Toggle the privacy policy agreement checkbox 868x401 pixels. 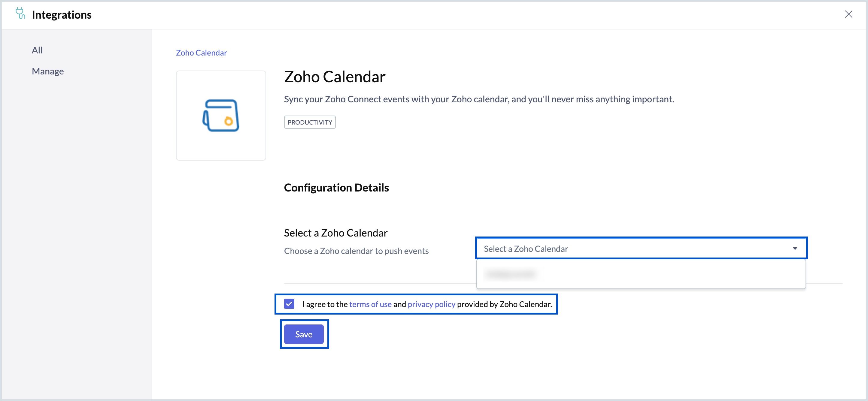click(x=289, y=304)
